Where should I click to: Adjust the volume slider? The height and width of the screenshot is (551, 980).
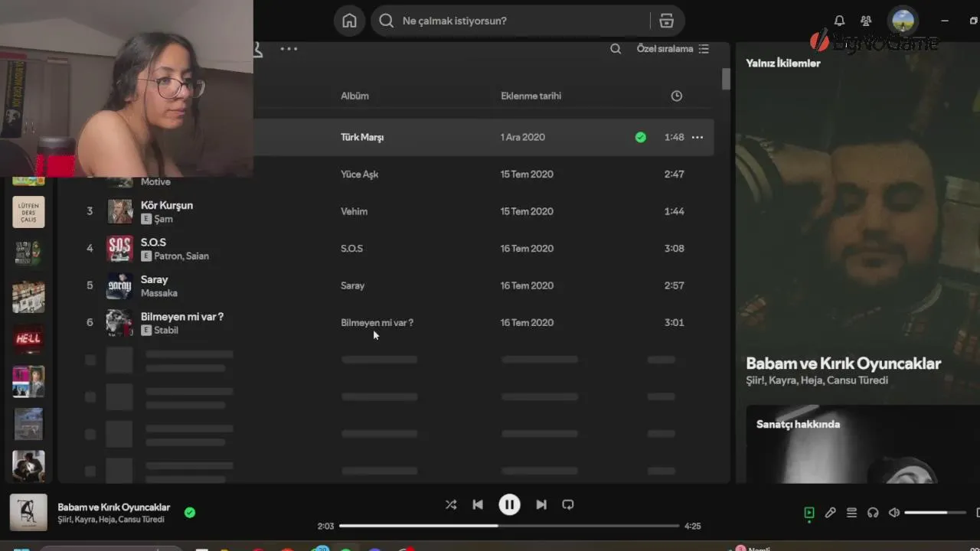(936, 513)
